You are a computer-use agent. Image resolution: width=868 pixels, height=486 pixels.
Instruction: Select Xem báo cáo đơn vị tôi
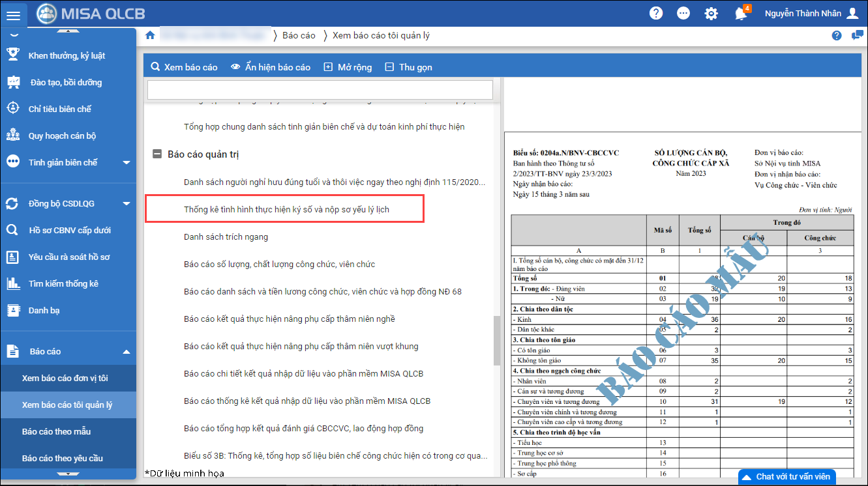pos(65,378)
